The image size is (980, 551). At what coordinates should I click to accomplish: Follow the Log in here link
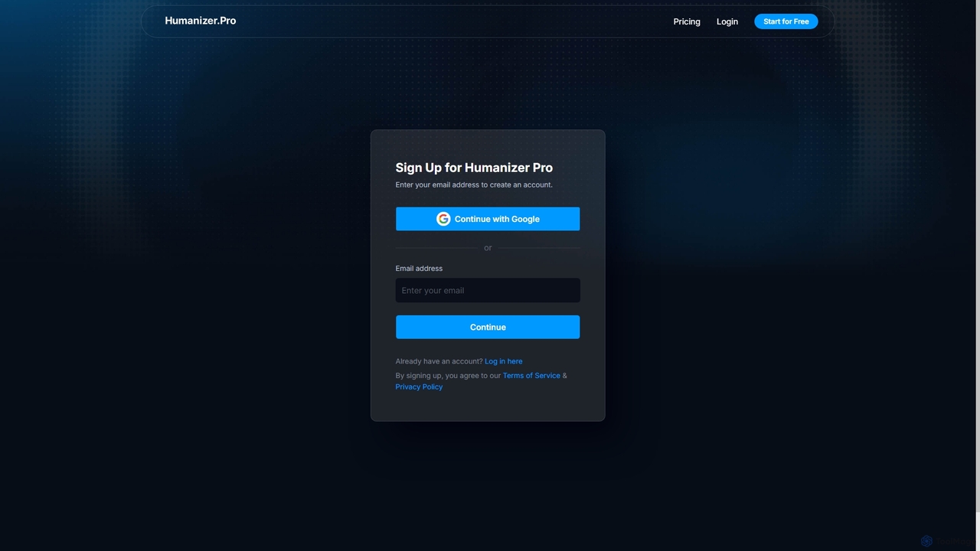(x=504, y=361)
